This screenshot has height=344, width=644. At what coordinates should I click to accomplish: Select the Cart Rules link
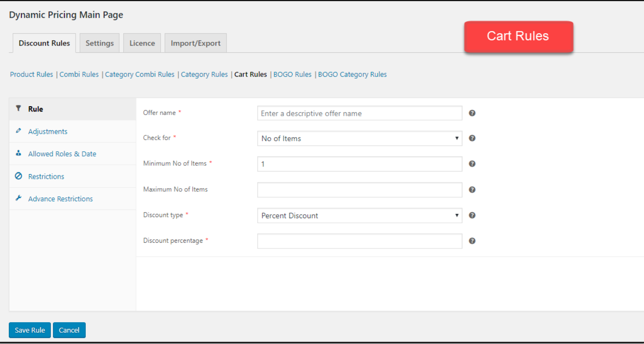point(250,74)
